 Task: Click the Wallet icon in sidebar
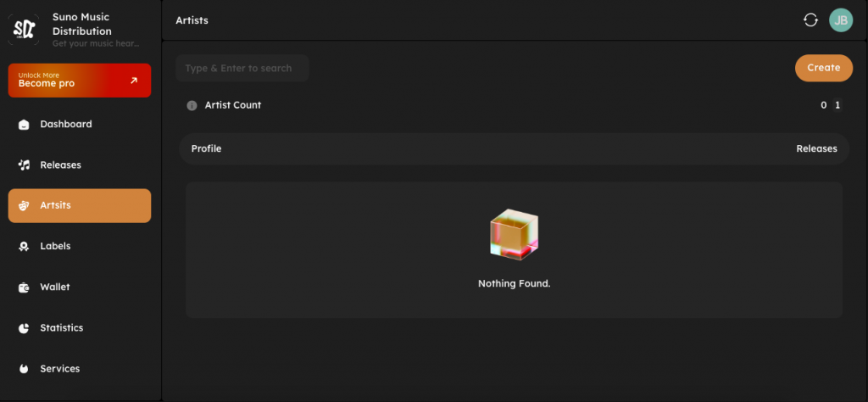[24, 288]
